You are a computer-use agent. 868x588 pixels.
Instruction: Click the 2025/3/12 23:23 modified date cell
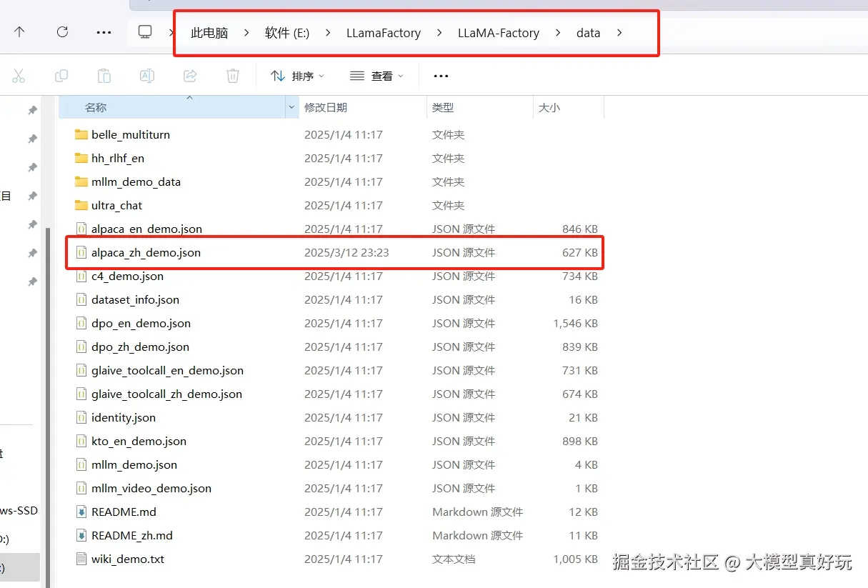pos(346,252)
